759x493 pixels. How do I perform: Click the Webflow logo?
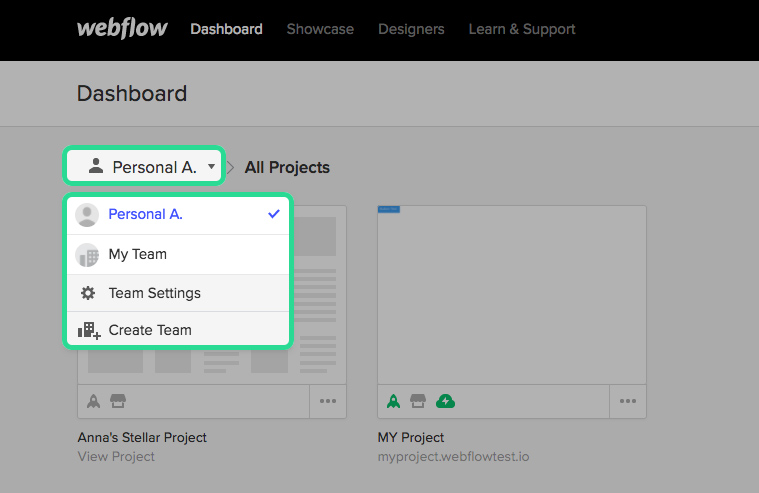pos(122,29)
